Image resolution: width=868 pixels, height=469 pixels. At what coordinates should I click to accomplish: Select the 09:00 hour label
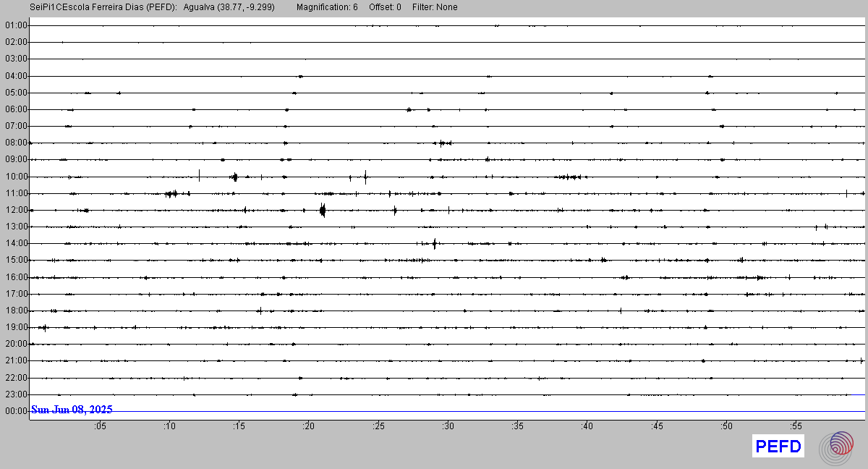(16, 159)
